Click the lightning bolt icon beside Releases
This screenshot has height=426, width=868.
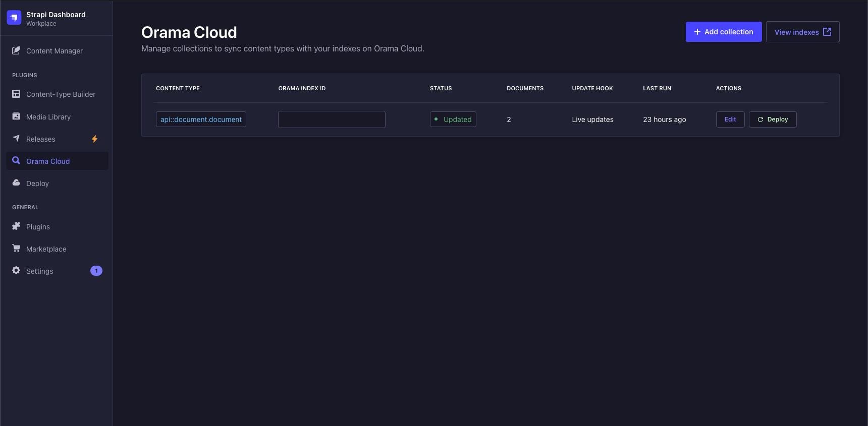click(94, 139)
